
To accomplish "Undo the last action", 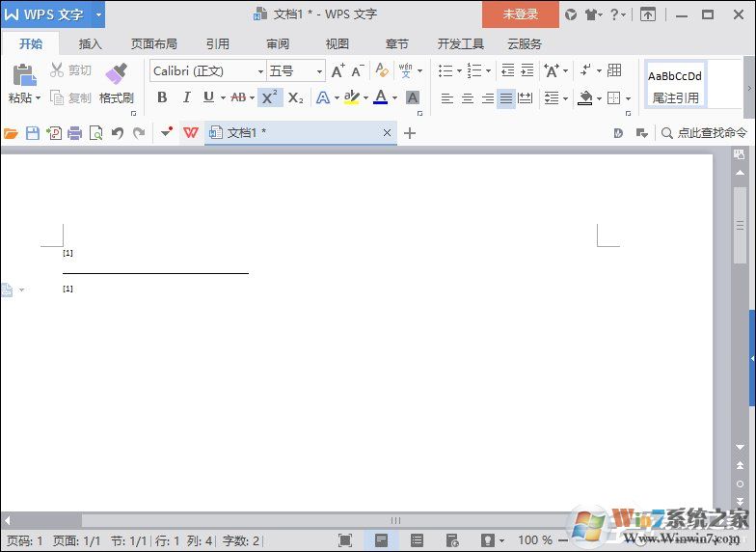I will (x=118, y=133).
